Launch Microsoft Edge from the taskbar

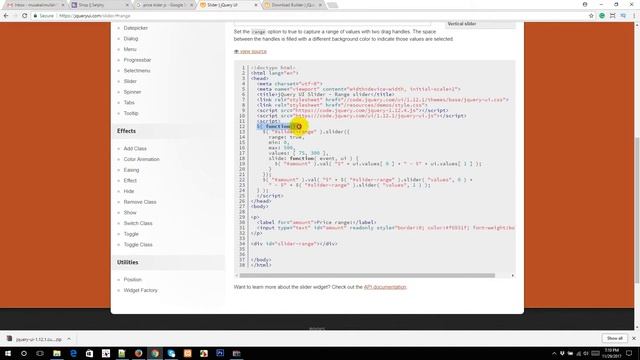[73, 353]
